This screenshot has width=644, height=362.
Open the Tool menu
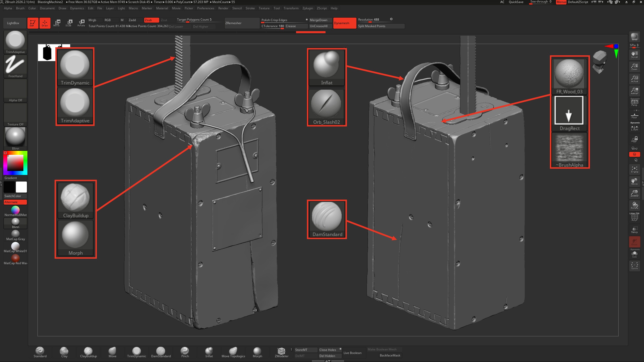coord(276,8)
